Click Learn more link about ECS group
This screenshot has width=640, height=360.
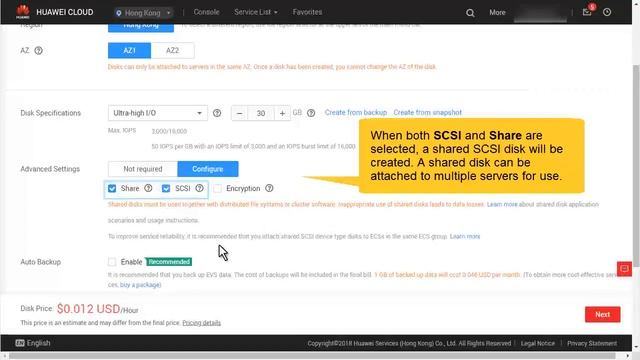coord(465,236)
